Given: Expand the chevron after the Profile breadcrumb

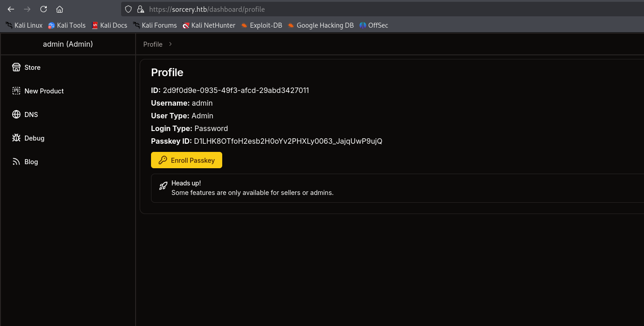Looking at the screenshot, I should tap(170, 44).
